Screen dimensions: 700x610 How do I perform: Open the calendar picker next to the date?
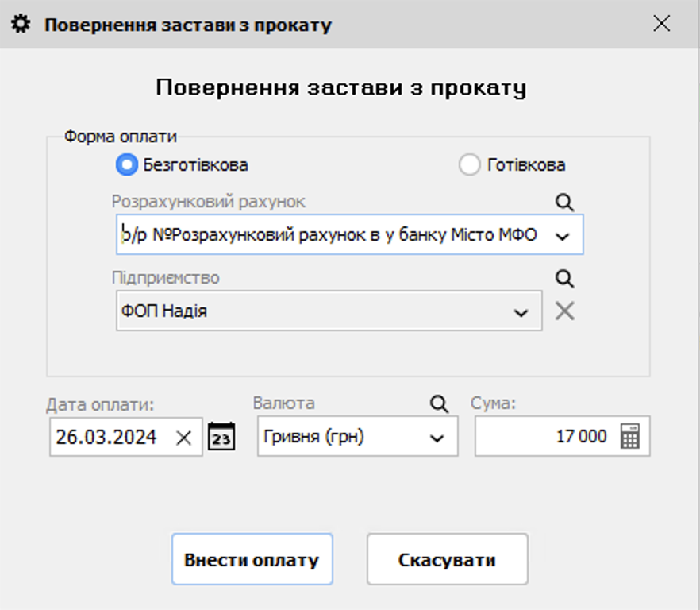[221, 436]
